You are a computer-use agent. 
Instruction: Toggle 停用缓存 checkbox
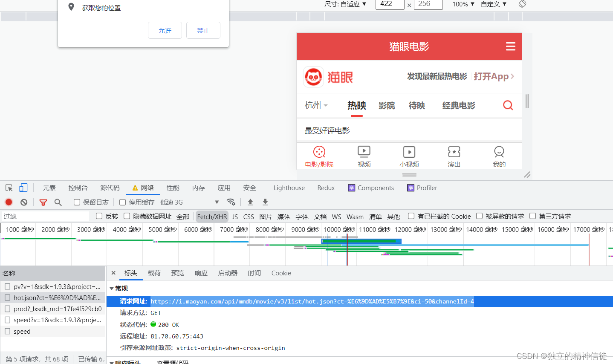click(x=123, y=202)
